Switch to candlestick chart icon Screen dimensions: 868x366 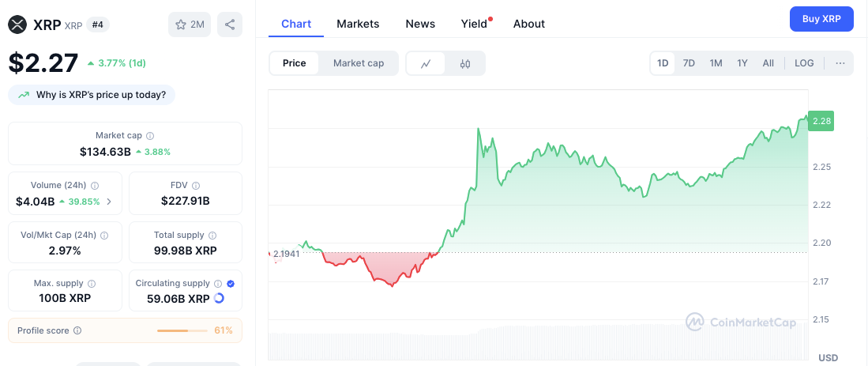point(465,63)
